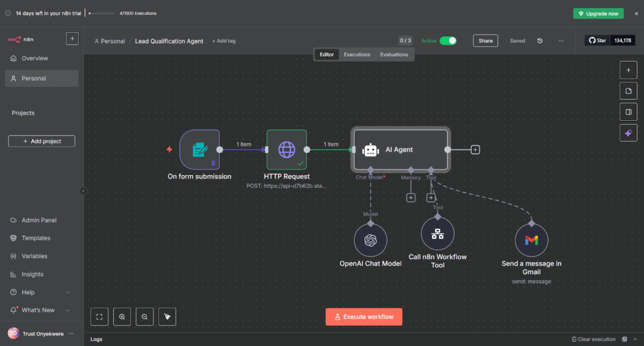Screen dimensions: 644x346
Task: Open the AI assistant sparkle icon
Action: coord(628,133)
